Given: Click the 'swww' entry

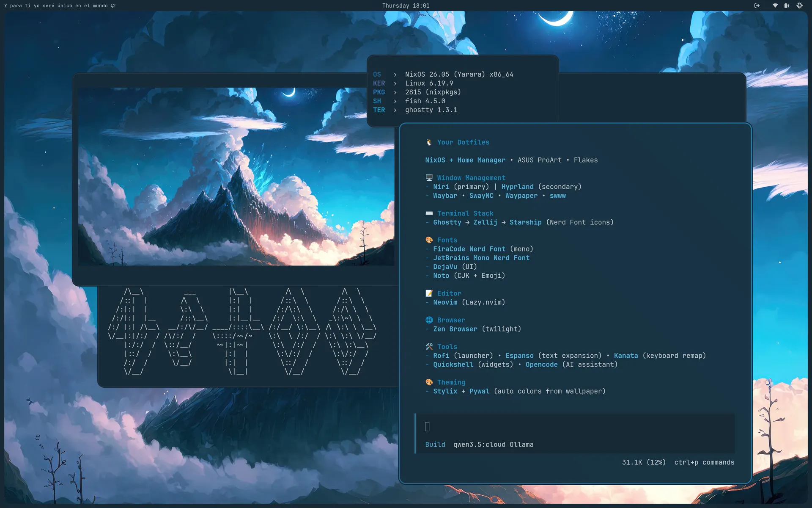Looking at the screenshot, I should pyautogui.click(x=558, y=196).
